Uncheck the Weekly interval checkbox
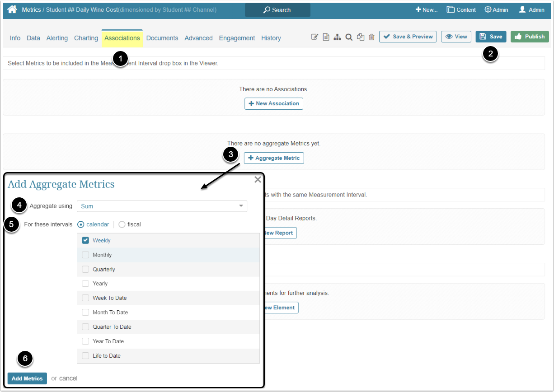The image size is (554, 392). point(85,240)
